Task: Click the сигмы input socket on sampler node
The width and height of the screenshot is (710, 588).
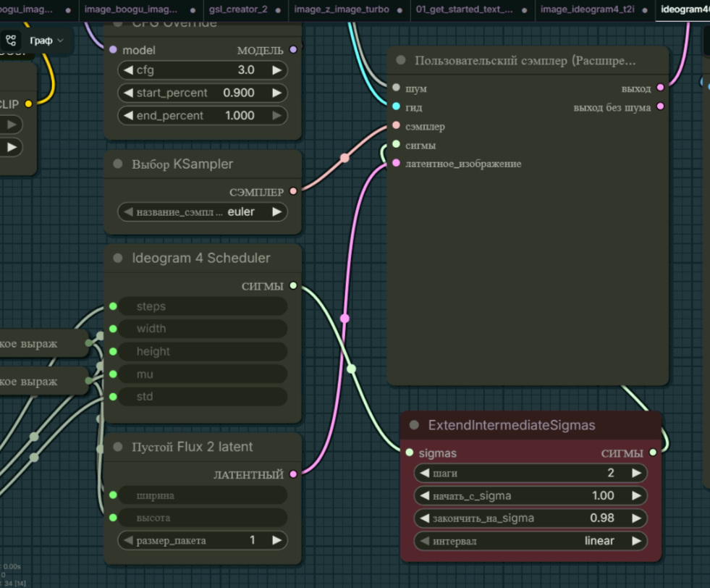Action: click(396, 144)
